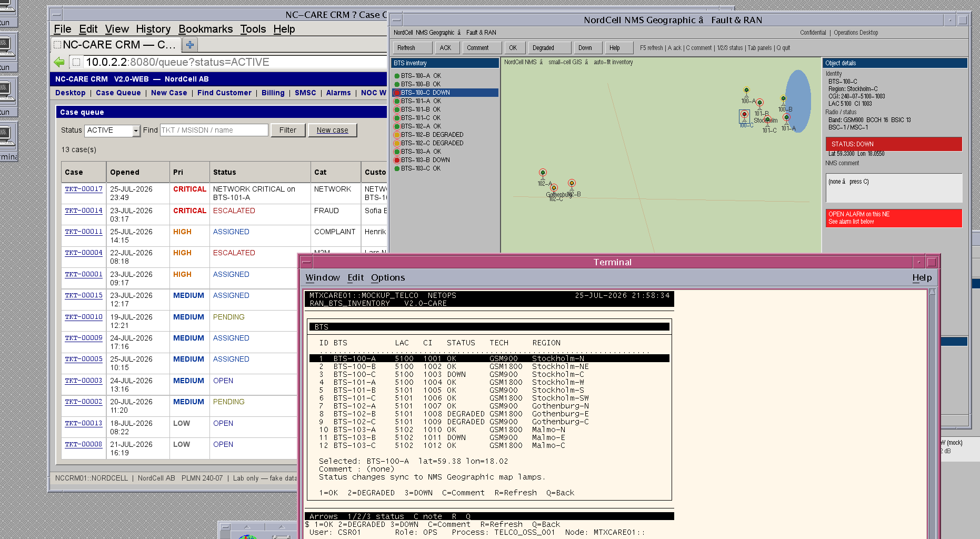Click the 100-B site marker on map
This screenshot has height=539, width=980.
tap(783, 99)
